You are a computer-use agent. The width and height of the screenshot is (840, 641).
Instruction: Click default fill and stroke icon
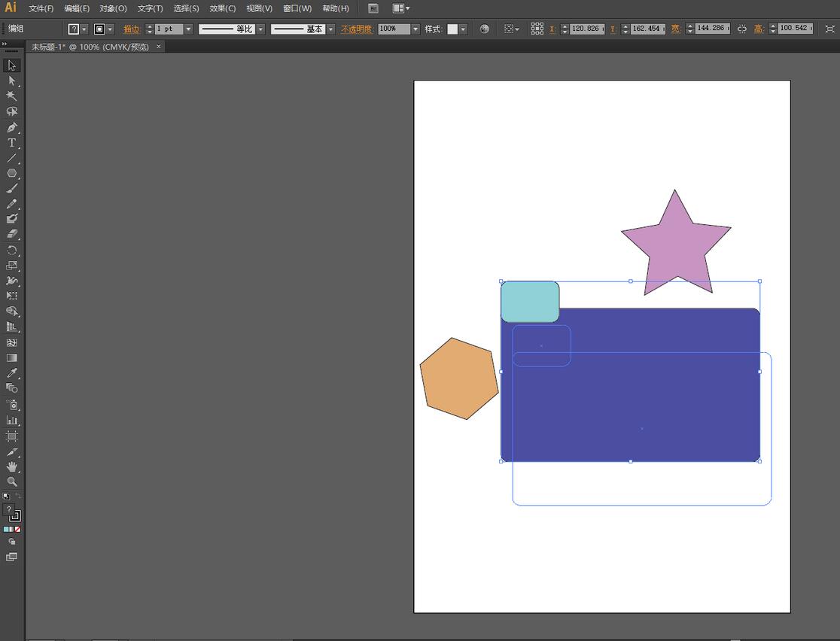6,497
